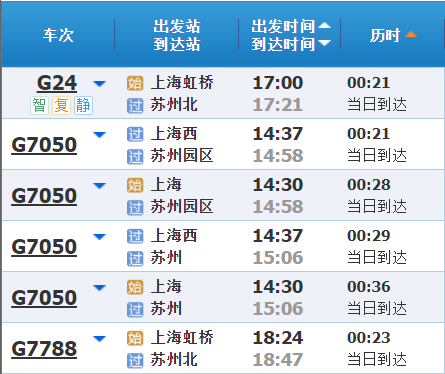This screenshot has height=374, width=445.
Task: Click the orange 复 badge under G24
Action: point(61,105)
